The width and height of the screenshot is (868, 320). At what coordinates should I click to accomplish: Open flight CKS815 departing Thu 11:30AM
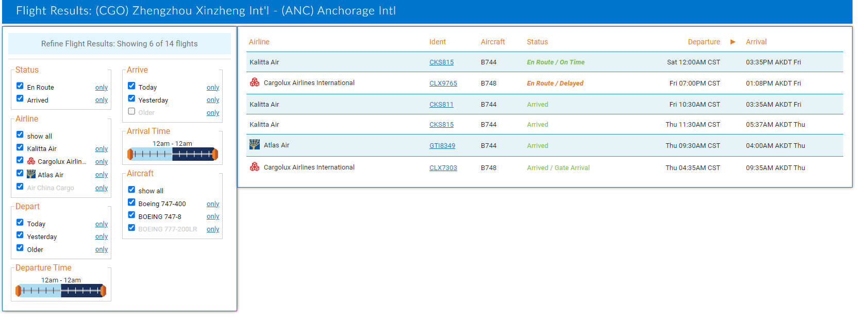(442, 125)
